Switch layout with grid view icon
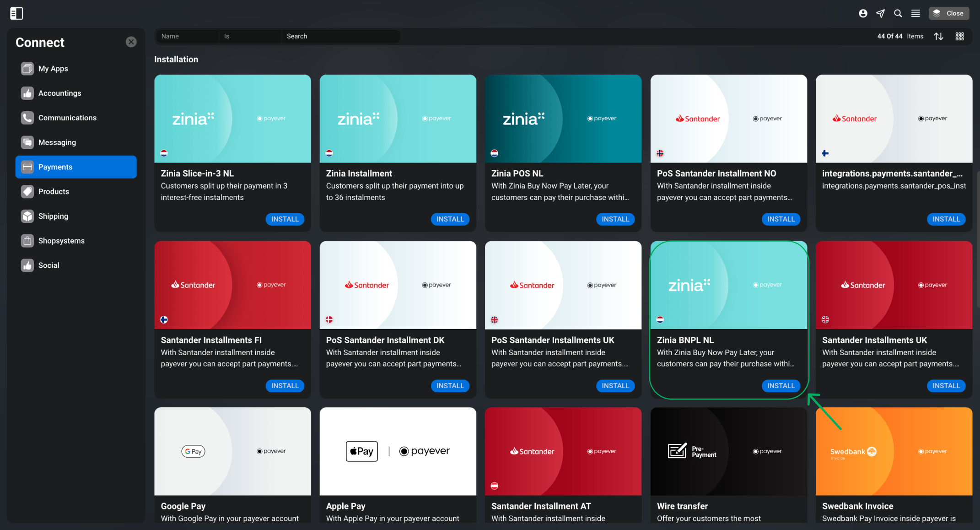The width and height of the screenshot is (980, 530). tap(960, 36)
